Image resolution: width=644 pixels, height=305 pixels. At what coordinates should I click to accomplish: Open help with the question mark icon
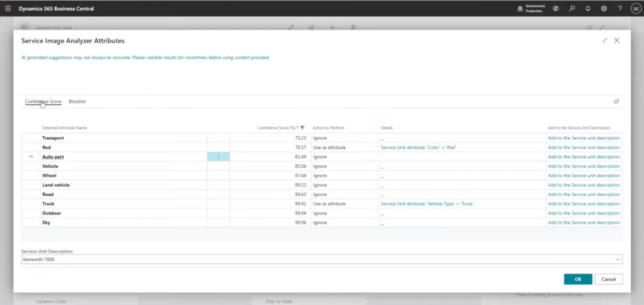tap(620, 8)
